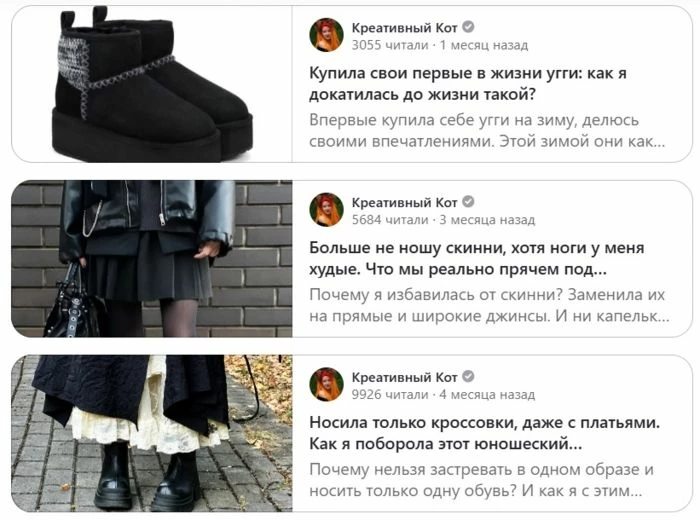Click the verified badge in the first card

pos(468,27)
